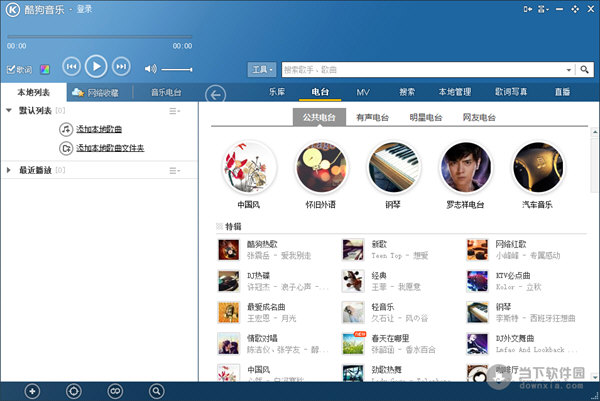The image size is (600, 401).
Task: Toggle the 歌词 lyrics checkbox
Action: click(x=11, y=69)
